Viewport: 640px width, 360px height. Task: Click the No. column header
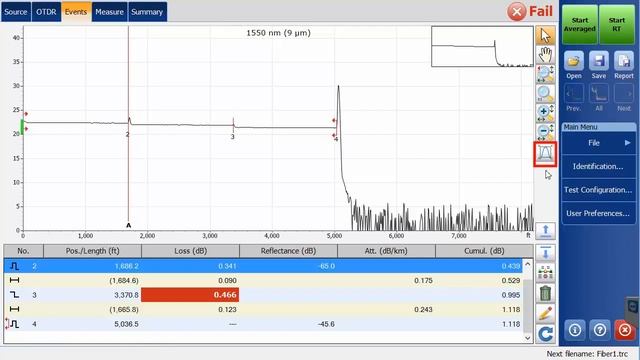(x=23, y=251)
